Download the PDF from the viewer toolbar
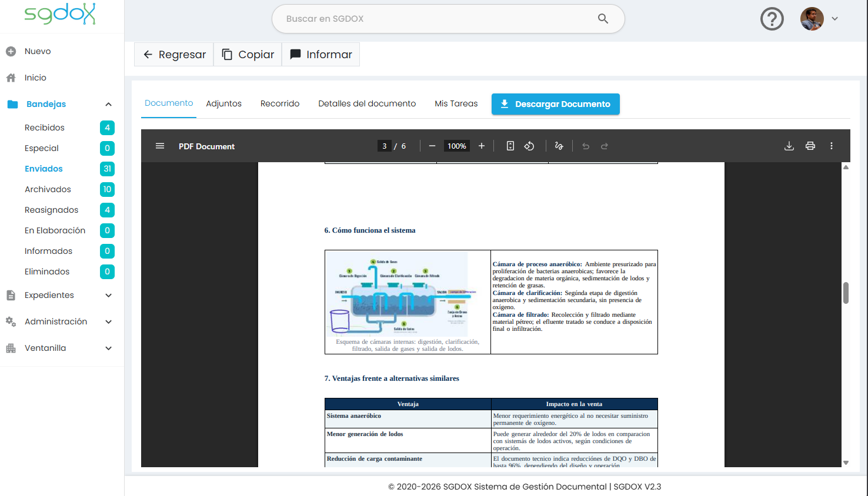Image resolution: width=868 pixels, height=496 pixels. pos(789,146)
